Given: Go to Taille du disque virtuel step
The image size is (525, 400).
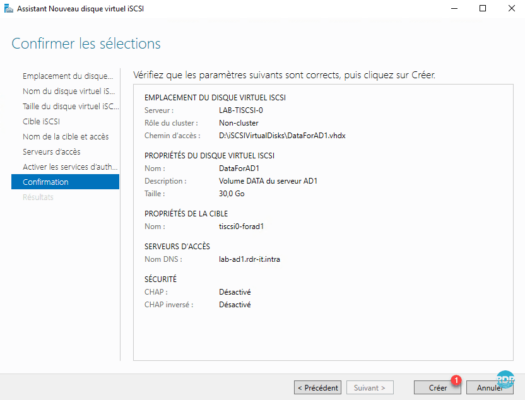Looking at the screenshot, I should coord(71,106).
